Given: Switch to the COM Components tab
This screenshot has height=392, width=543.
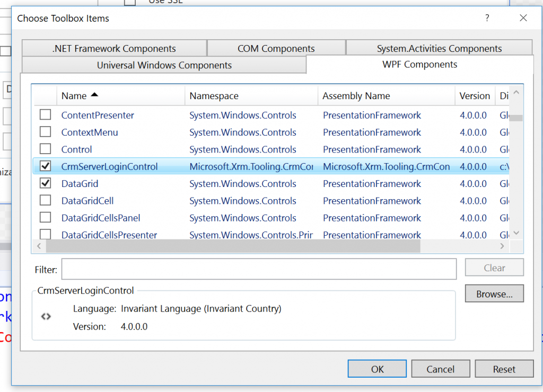Looking at the screenshot, I should tap(276, 48).
